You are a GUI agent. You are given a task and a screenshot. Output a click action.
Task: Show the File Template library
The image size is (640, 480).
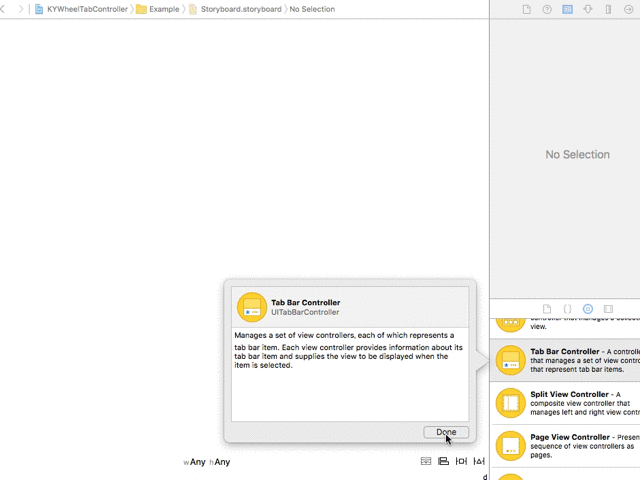tap(547, 309)
